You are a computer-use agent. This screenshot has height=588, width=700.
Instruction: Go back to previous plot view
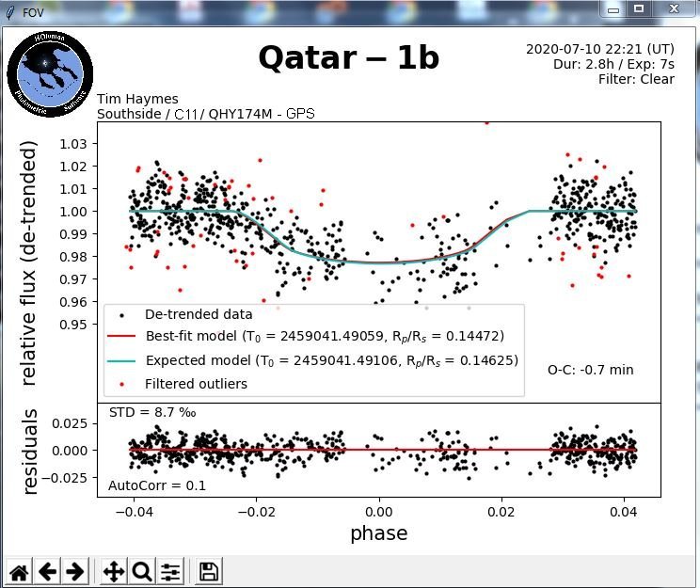click(x=47, y=571)
